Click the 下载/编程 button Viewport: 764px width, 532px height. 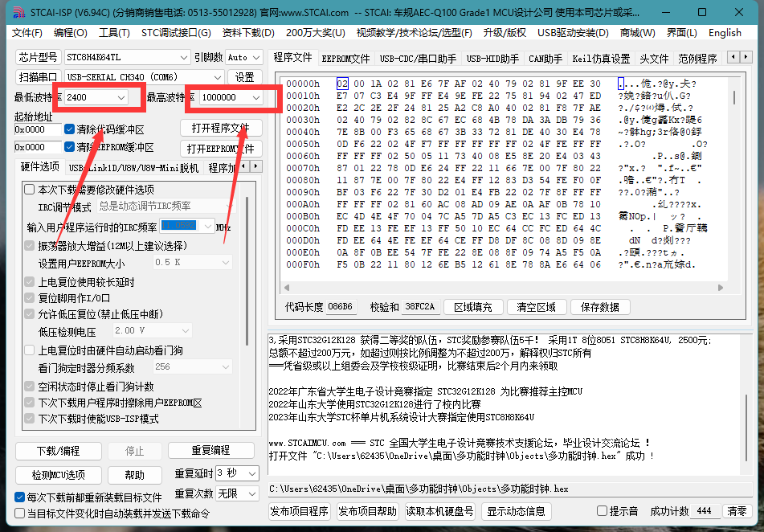(x=59, y=451)
